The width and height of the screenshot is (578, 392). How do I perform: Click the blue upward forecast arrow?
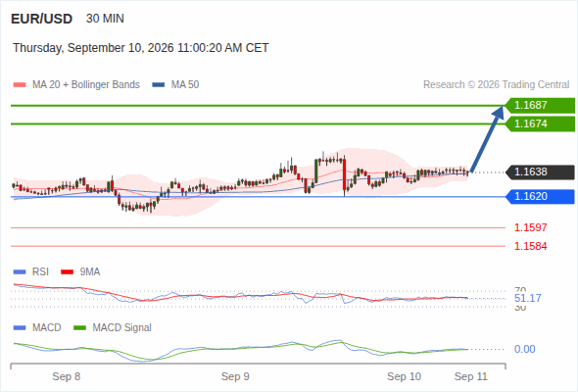coord(487,139)
